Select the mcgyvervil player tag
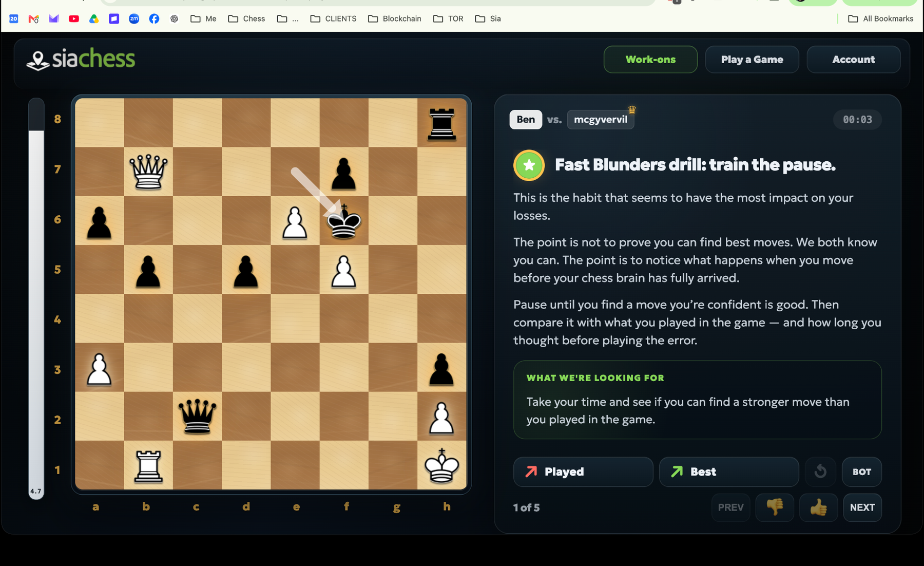924x566 pixels. click(601, 120)
